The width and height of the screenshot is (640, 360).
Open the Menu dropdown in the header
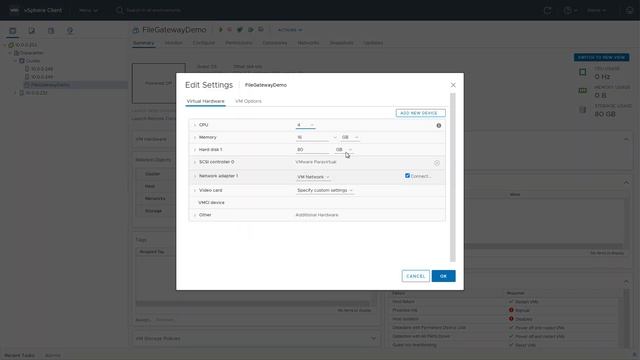[x=89, y=10]
